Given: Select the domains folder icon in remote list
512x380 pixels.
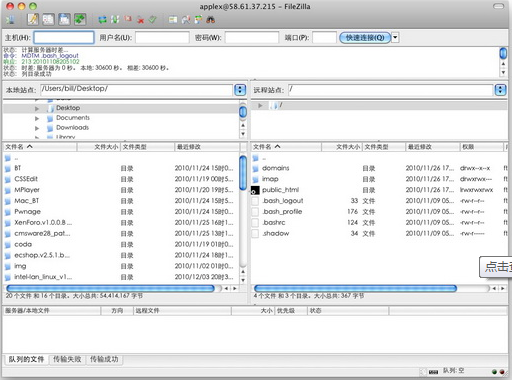Looking at the screenshot, I should (255, 168).
